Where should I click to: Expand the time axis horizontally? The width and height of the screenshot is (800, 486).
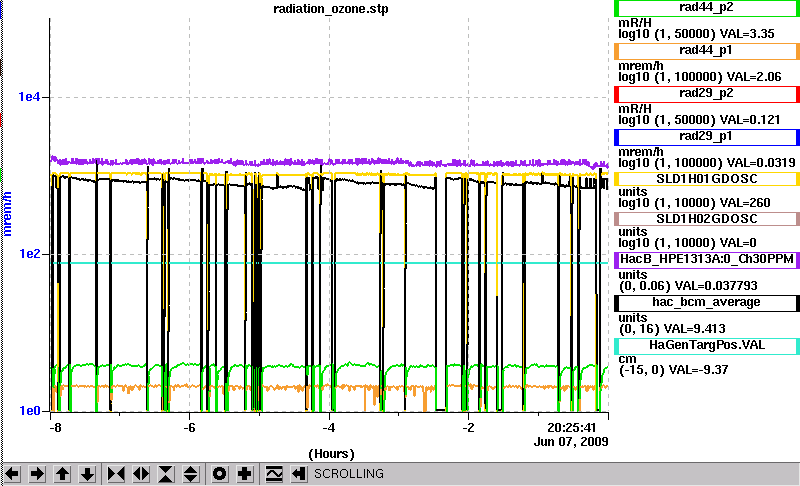[x=141, y=474]
